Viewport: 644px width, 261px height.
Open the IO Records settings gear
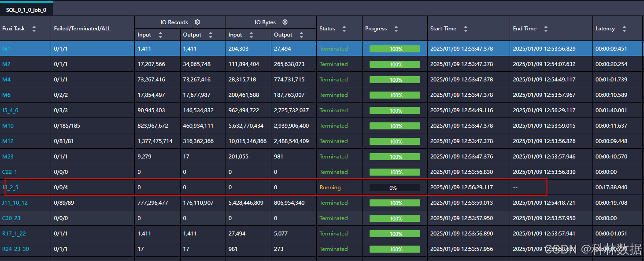[x=197, y=22]
